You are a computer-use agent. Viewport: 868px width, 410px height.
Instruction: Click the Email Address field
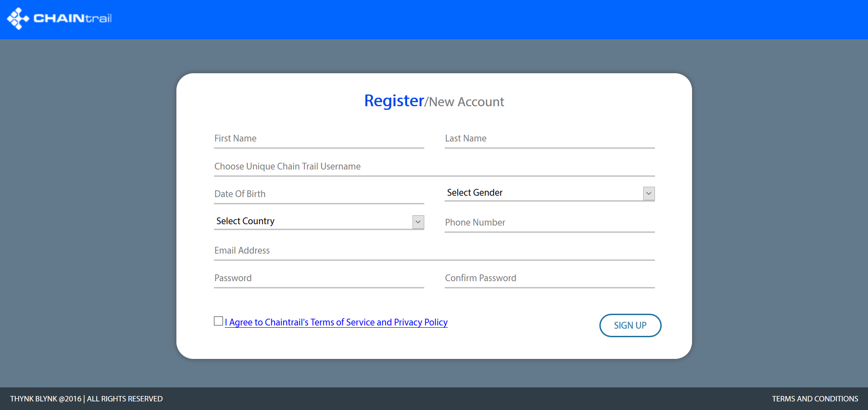point(434,251)
